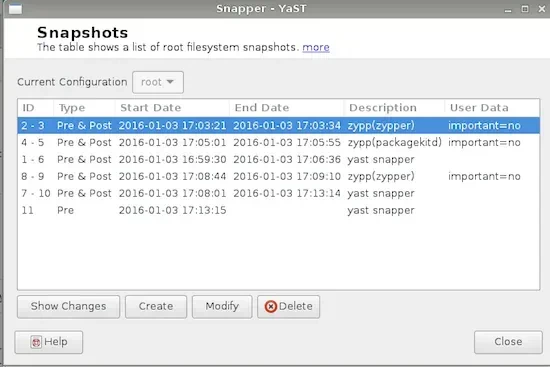Click start date 2016-01-03 17:13:15
Image resolution: width=550 pixels, height=367 pixels.
tap(172, 210)
